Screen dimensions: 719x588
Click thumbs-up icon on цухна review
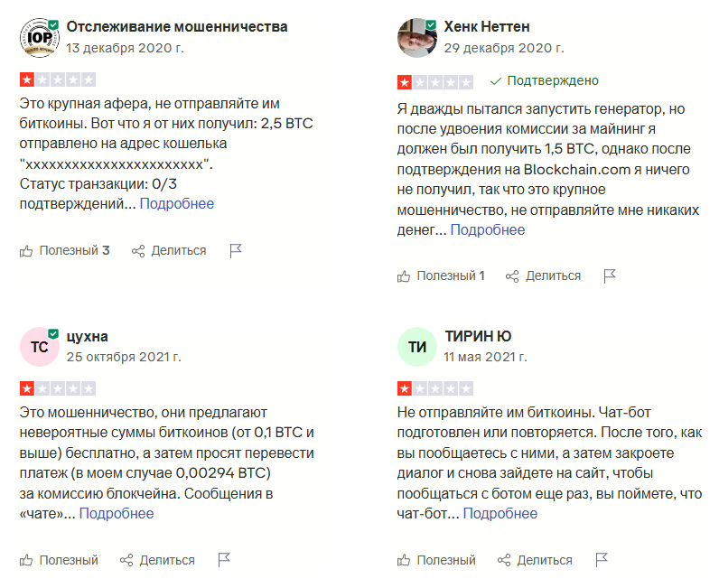pyautogui.click(x=26, y=560)
